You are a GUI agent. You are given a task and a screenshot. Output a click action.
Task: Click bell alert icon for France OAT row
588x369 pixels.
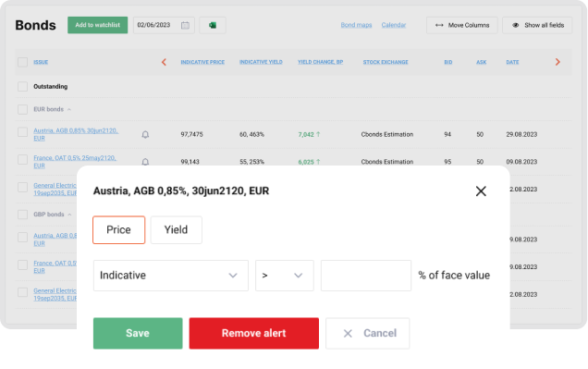(145, 162)
